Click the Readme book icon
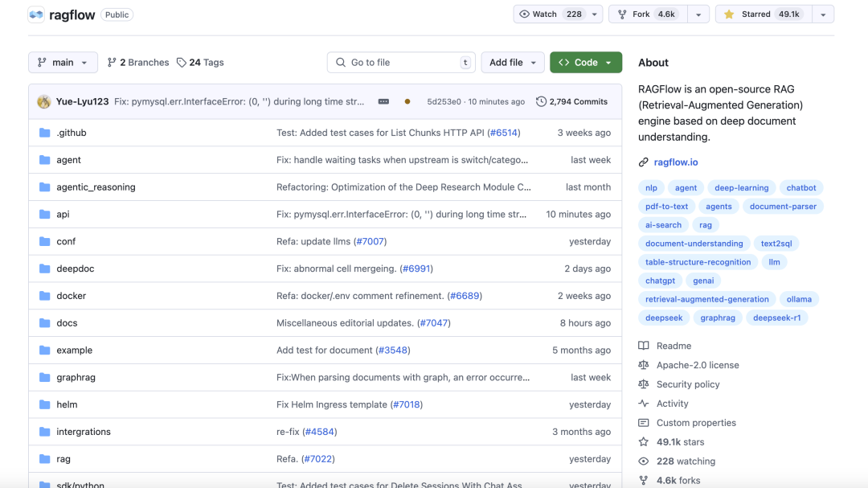Screen dimensions: 868x488 click(x=643, y=346)
